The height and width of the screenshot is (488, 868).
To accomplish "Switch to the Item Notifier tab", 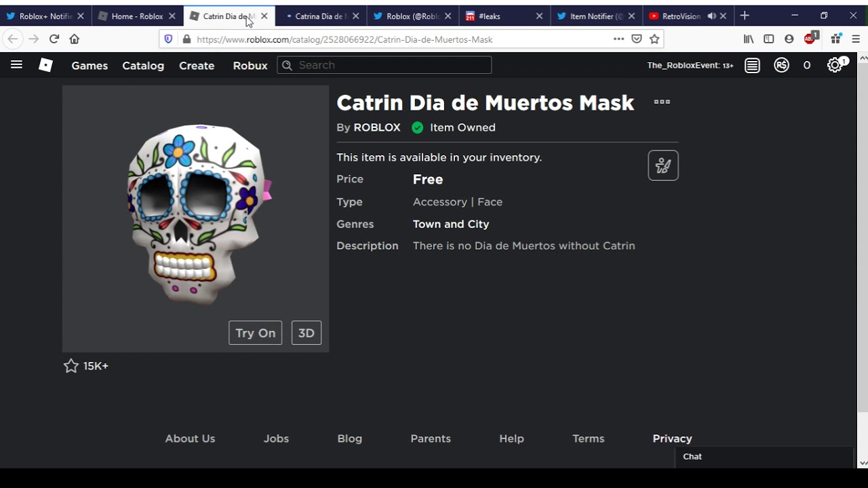I will [596, 16].
